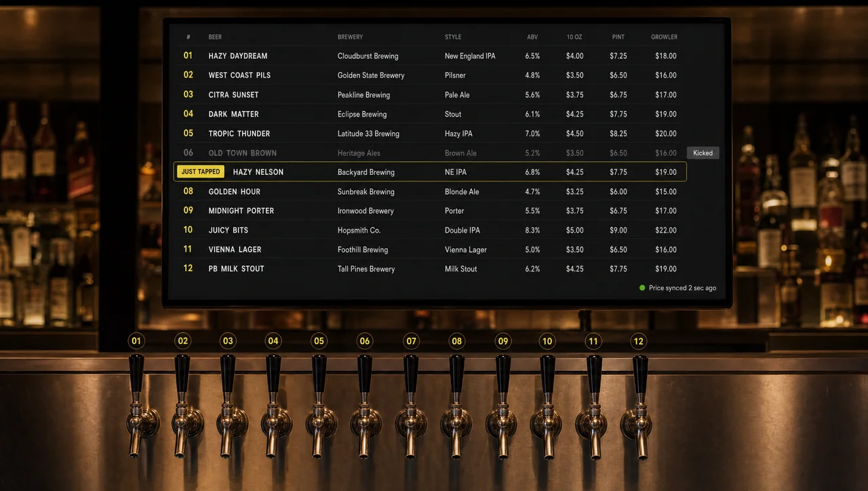Click the GROWLER column header
This screenshot has height=491, width=868.
point(665,37)
